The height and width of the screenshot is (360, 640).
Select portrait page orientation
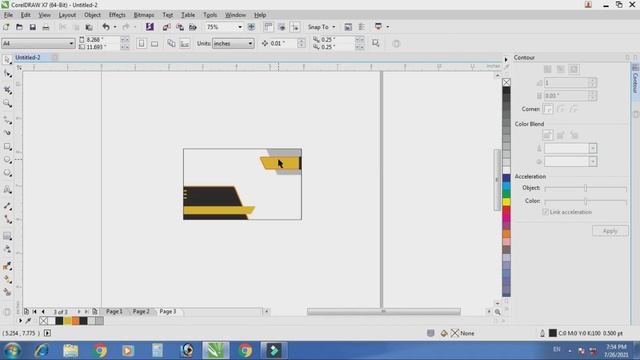click(x=141, y=43)
